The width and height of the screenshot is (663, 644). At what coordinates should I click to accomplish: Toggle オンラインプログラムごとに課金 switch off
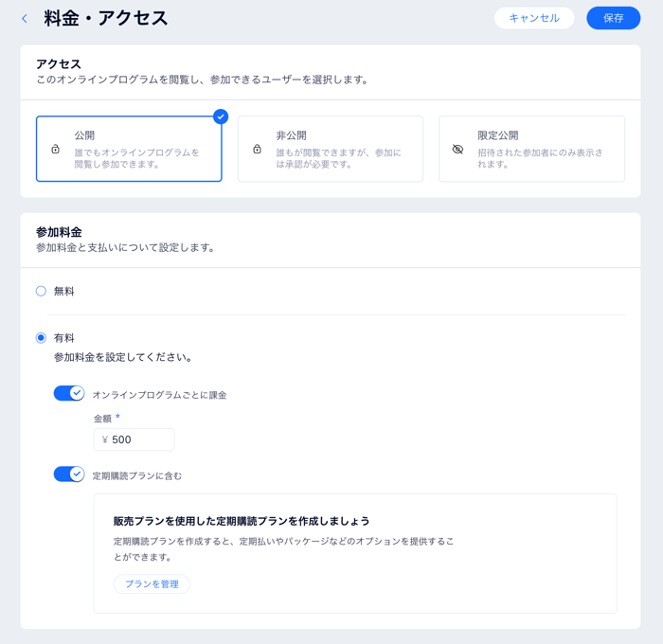[69, 393]
